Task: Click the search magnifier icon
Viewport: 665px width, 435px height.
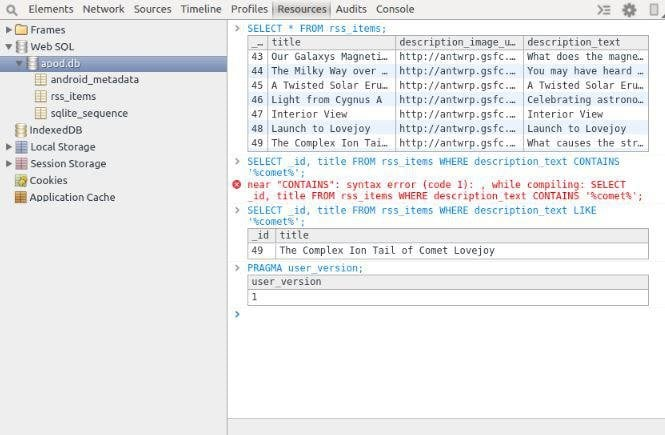Action: tap(11, 10)
